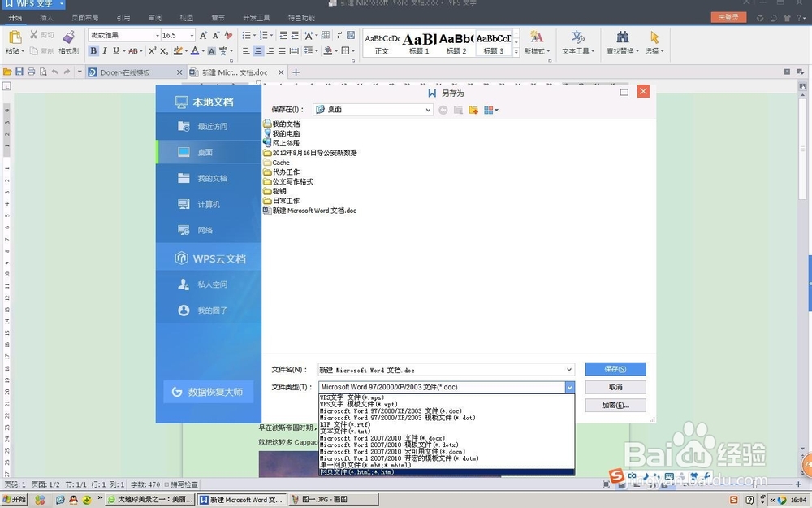Click the justify alignment icon

[x=282, y=50]
